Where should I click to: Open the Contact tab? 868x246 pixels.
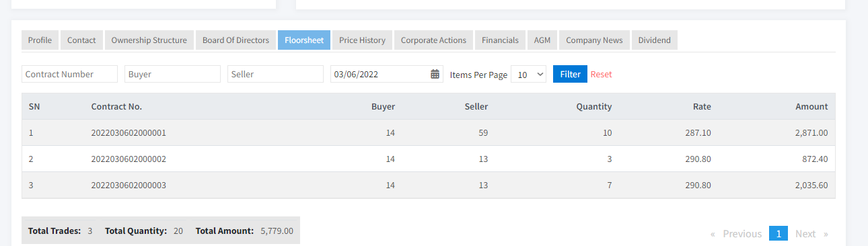pyautogui.click(x=81, y=40)
